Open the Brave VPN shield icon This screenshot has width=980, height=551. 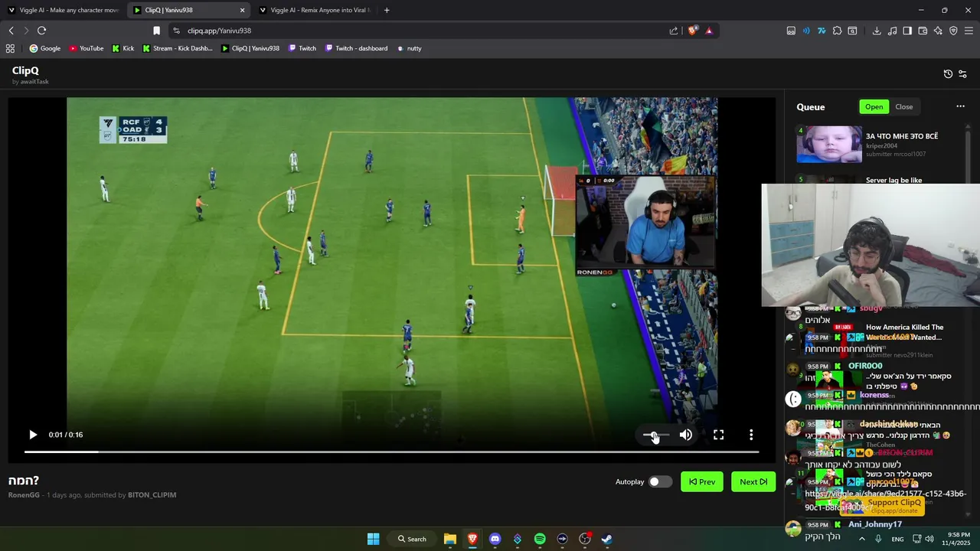click(953, 31)
